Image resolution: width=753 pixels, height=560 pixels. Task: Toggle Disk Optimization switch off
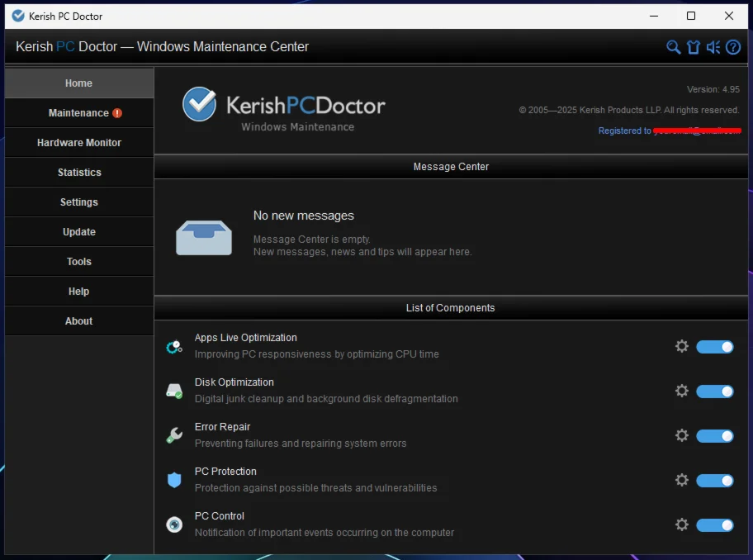715,392
